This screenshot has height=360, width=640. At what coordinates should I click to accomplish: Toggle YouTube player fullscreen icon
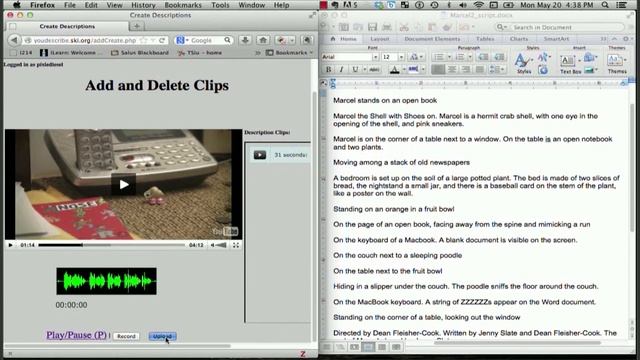tap(236, 245)
